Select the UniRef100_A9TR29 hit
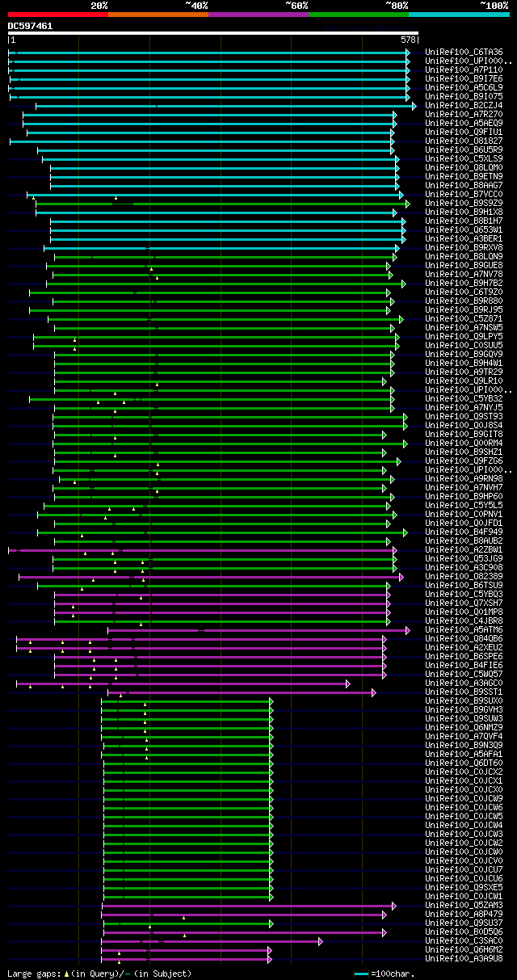Viewport: 517px width, 980px height. [464, 372]
